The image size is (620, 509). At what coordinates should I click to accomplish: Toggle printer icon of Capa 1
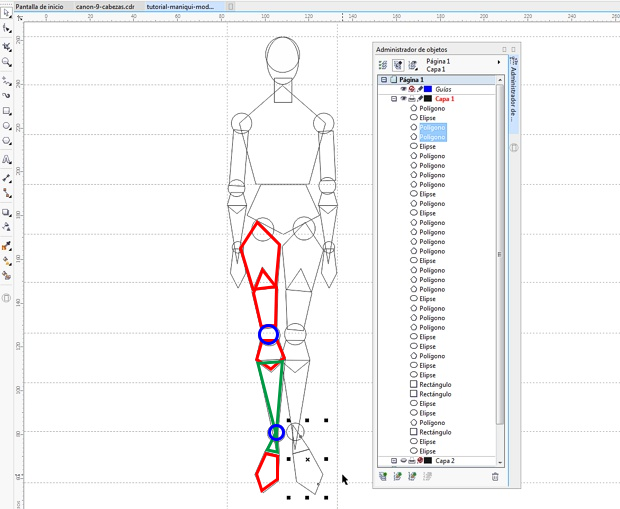[412, 98]
